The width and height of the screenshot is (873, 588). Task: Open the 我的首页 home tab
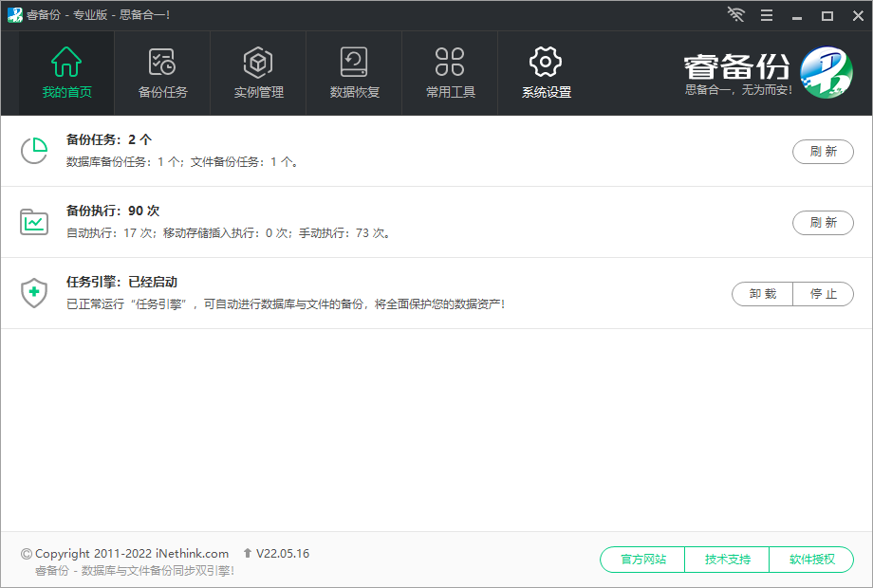66,73
